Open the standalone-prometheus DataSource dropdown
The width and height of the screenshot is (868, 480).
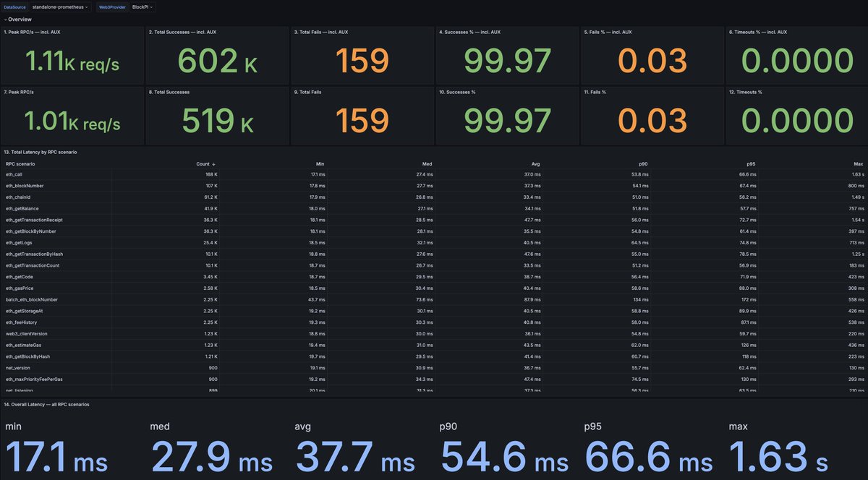point(60,7)
